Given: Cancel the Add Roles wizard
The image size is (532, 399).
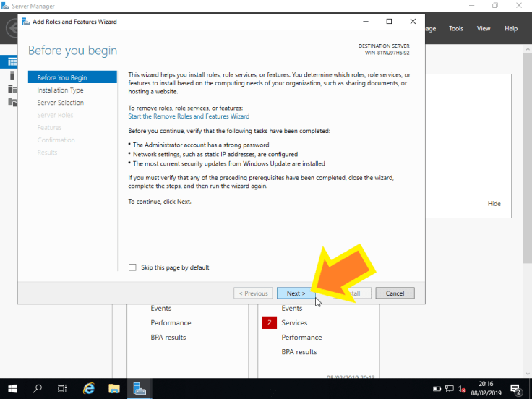Looking at the screenshot, I should point(395,293).
